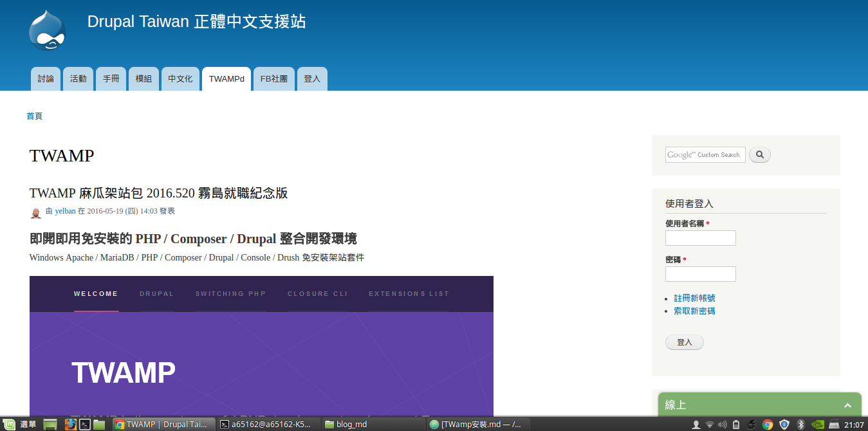
Task: Click the yelban author link
Action: (x=65, y=211)
